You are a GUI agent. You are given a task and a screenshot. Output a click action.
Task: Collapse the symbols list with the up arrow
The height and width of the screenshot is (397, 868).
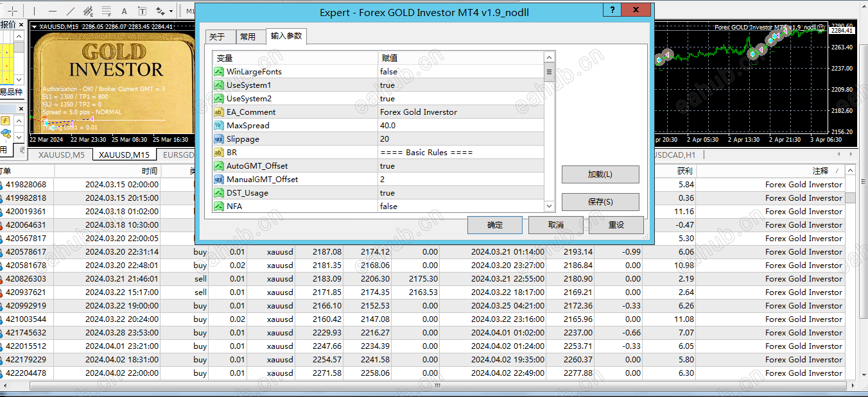click(18, 37)
